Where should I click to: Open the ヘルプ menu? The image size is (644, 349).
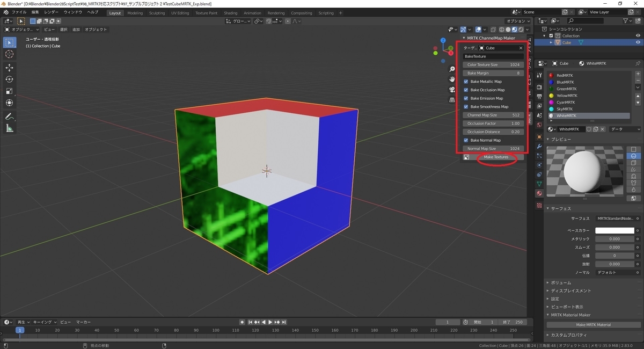[93, 12]
